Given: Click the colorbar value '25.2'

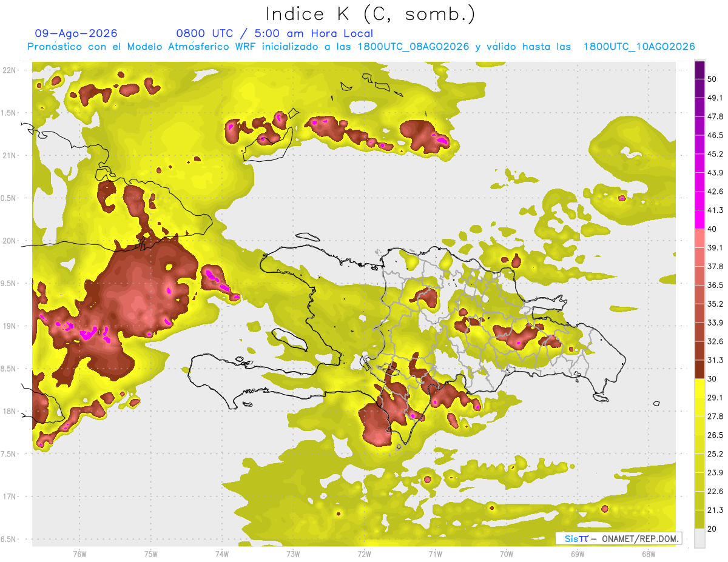Looking at the screenshot, I should pos(715,453).
